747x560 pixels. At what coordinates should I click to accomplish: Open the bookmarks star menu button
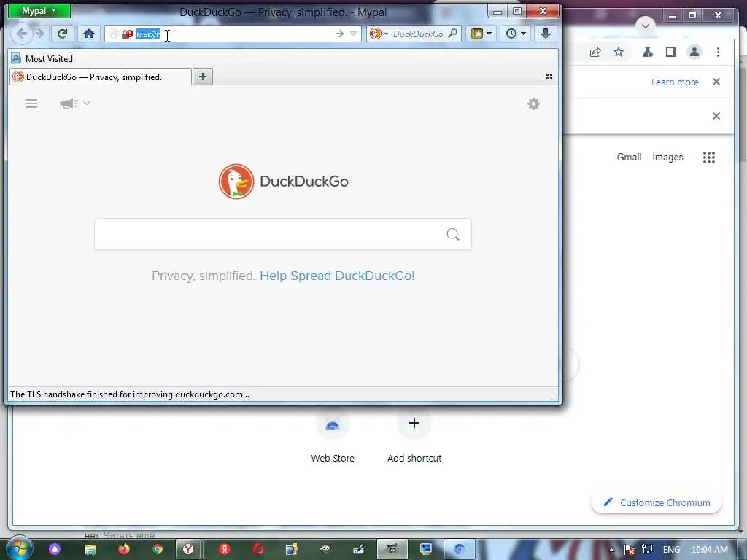pyautogui.click(x=481, y=34)
